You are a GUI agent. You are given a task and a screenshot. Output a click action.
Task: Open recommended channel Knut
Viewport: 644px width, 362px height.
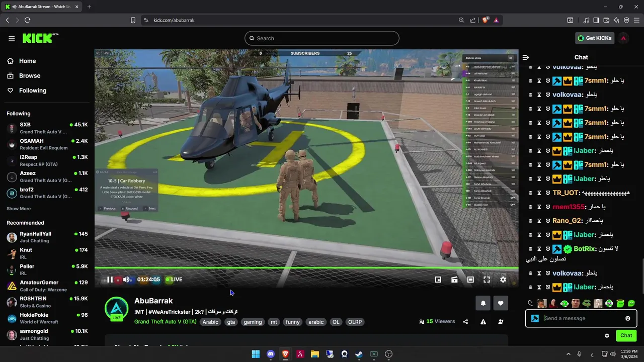coord(47,253)
